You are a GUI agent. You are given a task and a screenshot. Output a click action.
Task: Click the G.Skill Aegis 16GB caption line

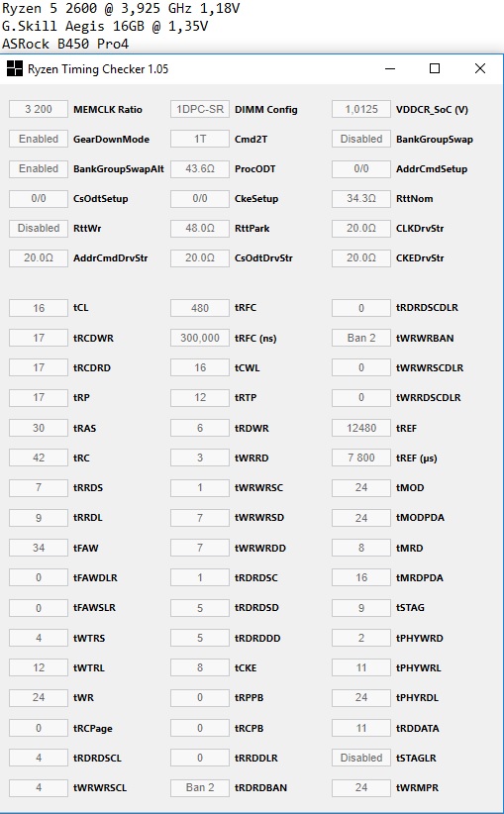pyautogui.click(x=105, y=26)
